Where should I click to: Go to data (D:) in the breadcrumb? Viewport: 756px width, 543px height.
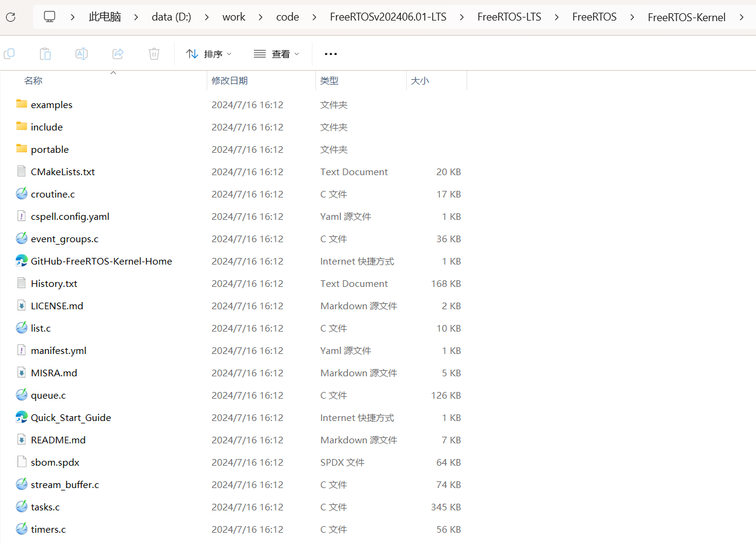(172, 17)
